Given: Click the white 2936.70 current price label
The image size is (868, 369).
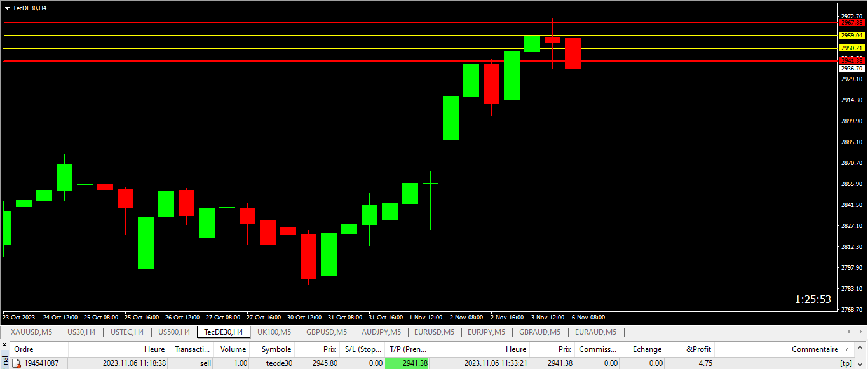Looking at the screenshot, I should coord(851,68).
